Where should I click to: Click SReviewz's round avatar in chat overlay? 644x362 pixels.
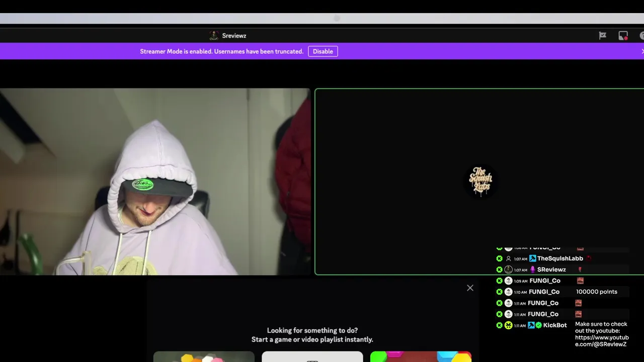pos(509,269)
